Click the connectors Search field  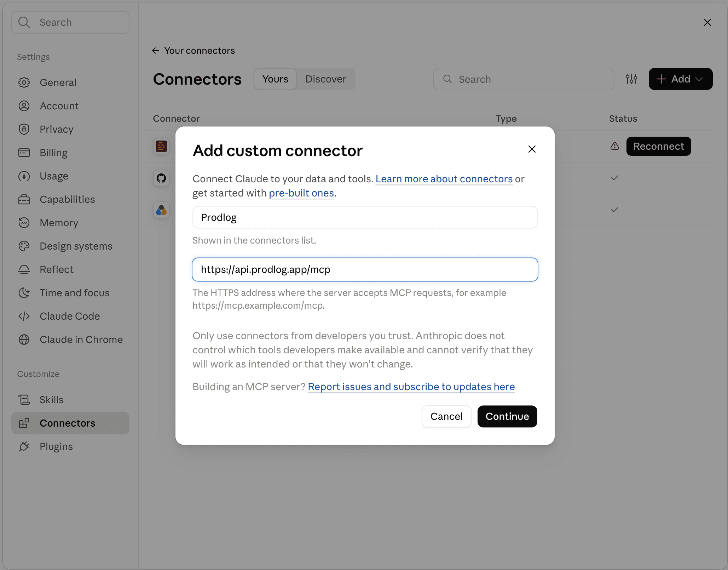tap(524, 79)
